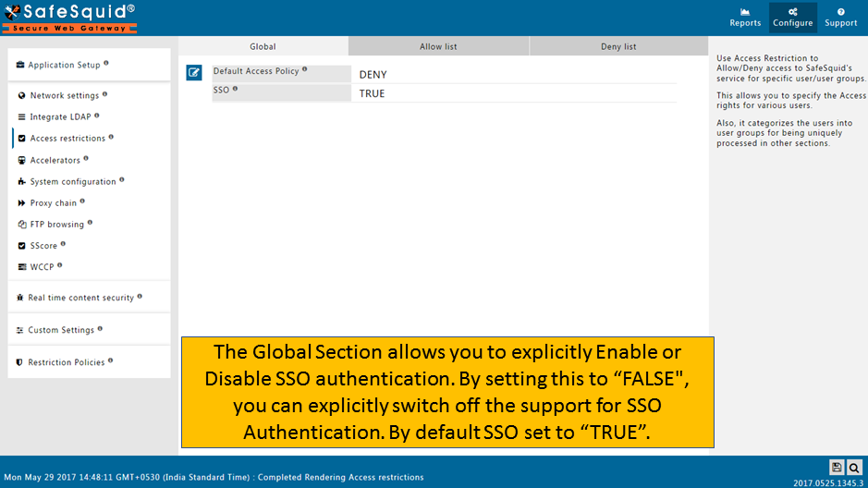Image resolution: width=868 pixels, height=488 pixels.
Task: Click the search magnifier icon in status bar
Action: [854, 468]
